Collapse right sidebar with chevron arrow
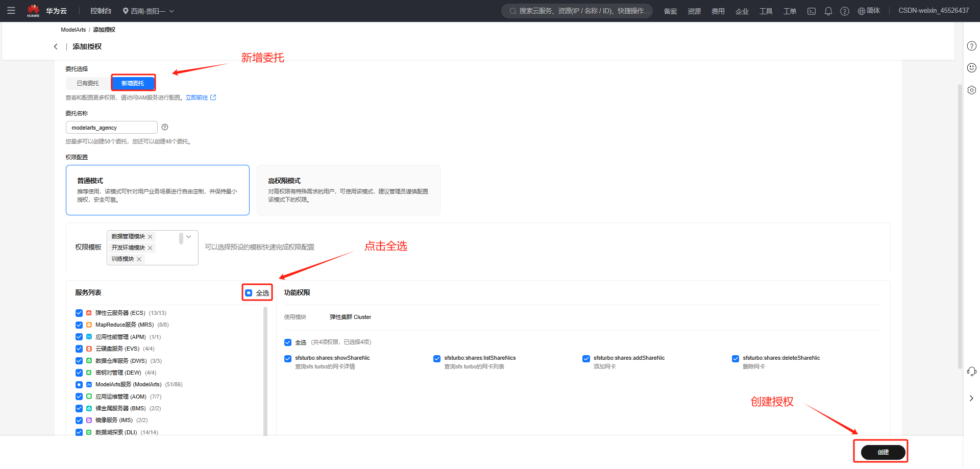 971,398
